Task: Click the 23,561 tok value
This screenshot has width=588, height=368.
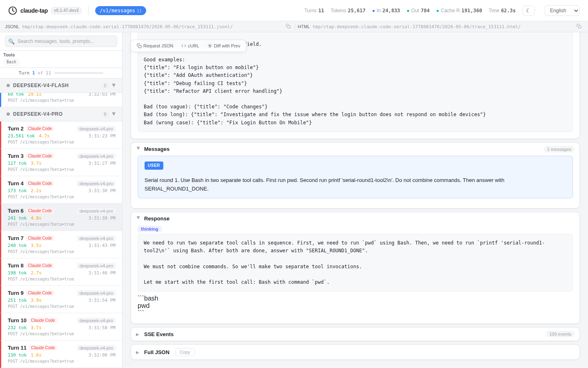Action: click(x=21, y=136)
